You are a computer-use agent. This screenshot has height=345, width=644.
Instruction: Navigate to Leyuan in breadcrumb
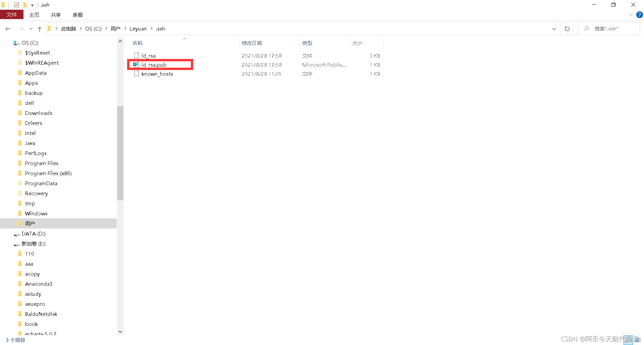[138, 29]
